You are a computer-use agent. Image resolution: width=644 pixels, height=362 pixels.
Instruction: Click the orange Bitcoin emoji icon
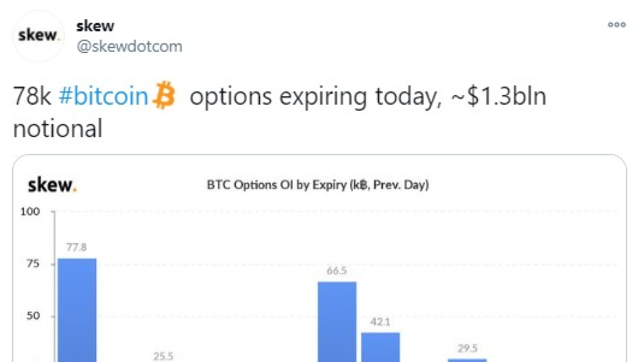coord(164,95)
